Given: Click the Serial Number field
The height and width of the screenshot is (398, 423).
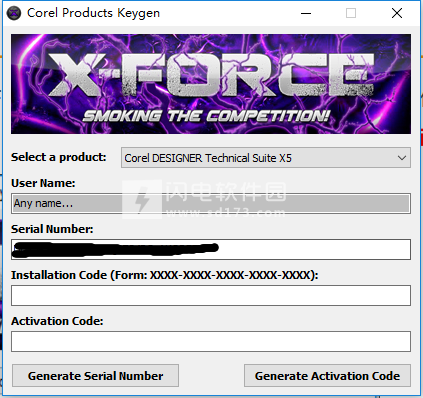Looking at the screenshot, I should tap(211, 249).
